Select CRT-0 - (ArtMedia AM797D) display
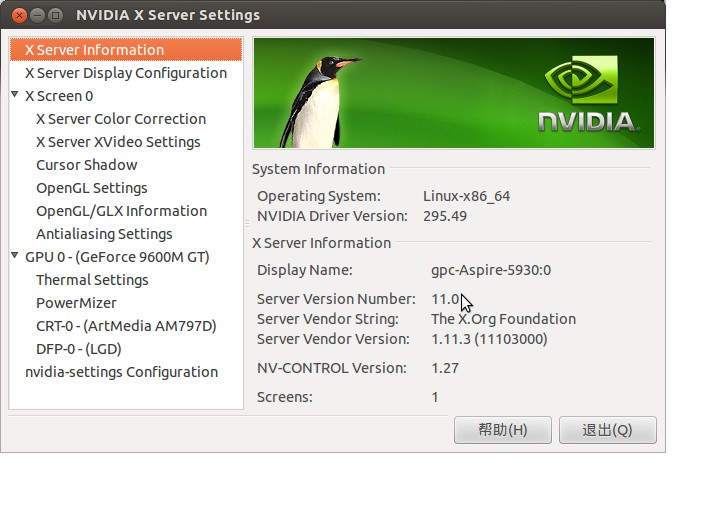Viewport: 704px width, 512px height. point(126,326)
